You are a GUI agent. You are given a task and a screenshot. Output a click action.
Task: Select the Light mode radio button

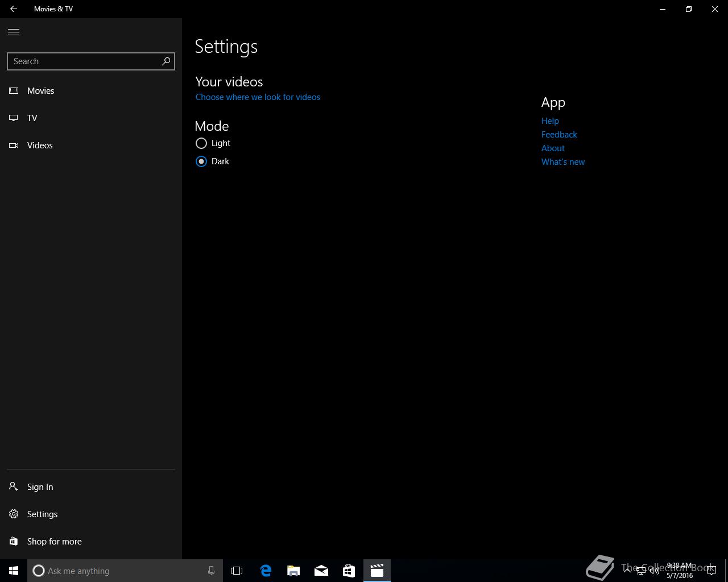coord(201,143)
